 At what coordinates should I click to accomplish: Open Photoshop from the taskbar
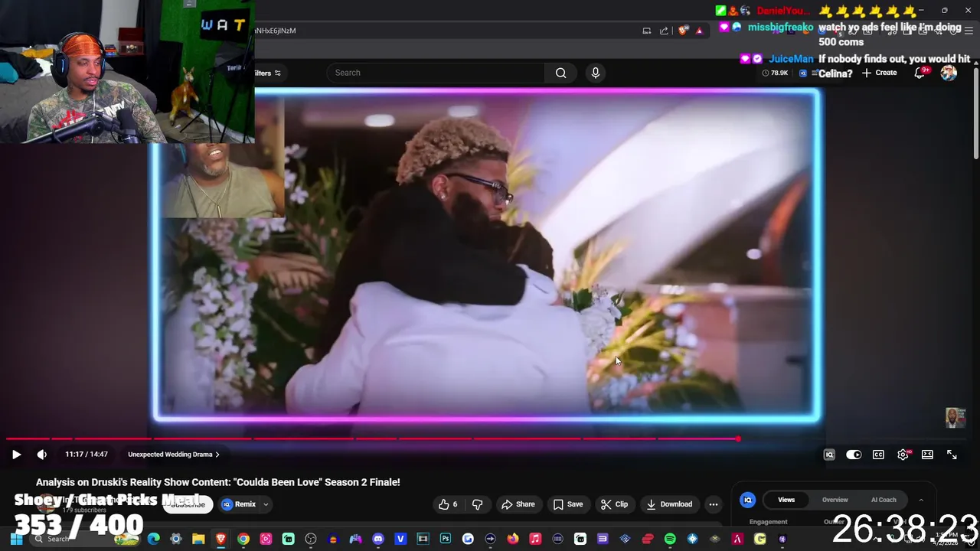446,539
